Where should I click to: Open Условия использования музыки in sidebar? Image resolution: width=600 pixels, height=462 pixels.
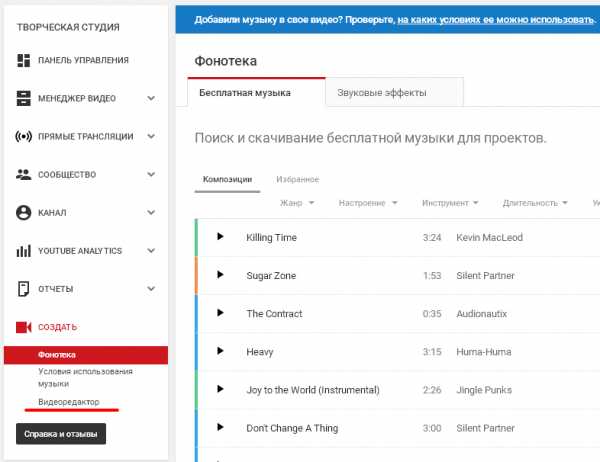coord(85,377)
